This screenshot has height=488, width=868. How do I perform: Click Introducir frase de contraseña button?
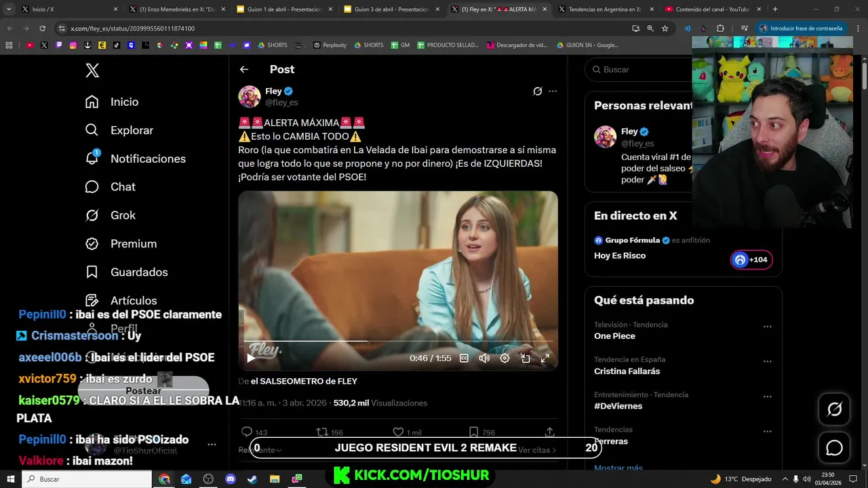pyautogui.click(x=801, y=28)
